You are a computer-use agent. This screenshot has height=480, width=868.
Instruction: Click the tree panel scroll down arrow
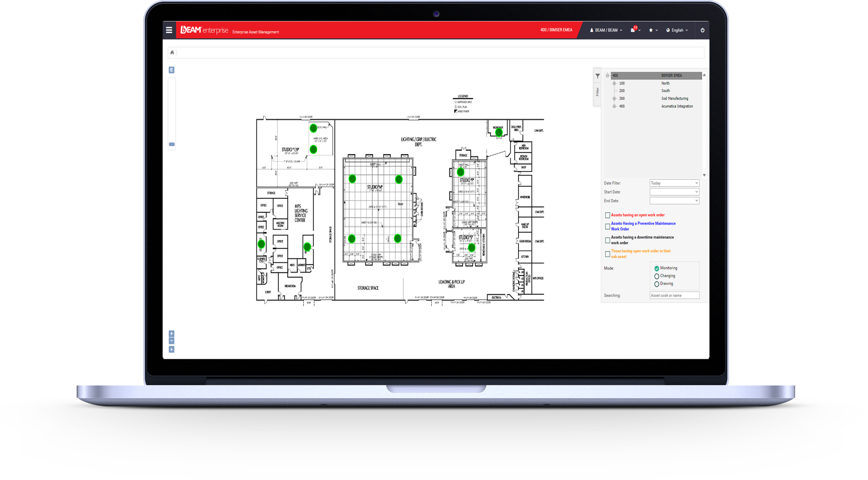point(704,175)
